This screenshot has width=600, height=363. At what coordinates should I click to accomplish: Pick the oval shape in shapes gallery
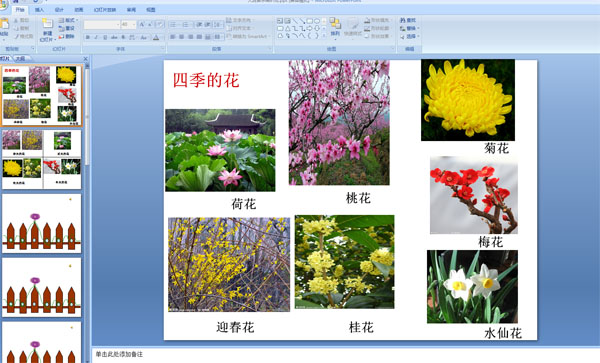tap(317, 21)
